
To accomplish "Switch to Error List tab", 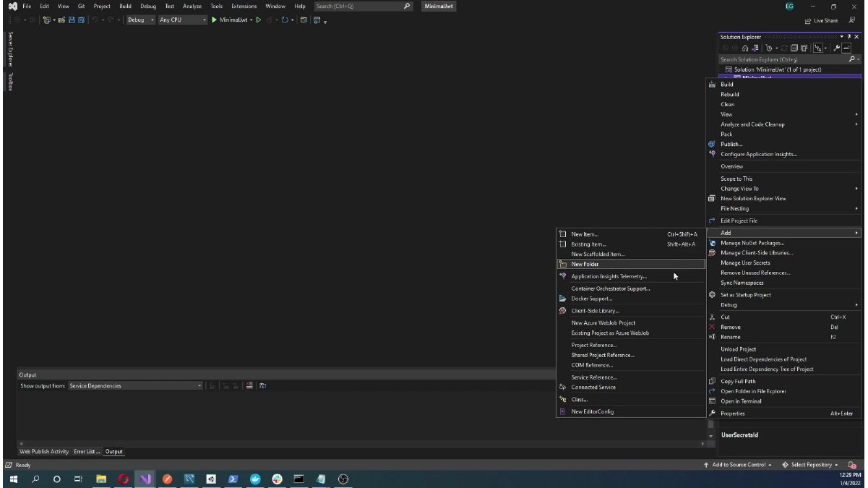I will pyautogui.click(x=87, y=452).
